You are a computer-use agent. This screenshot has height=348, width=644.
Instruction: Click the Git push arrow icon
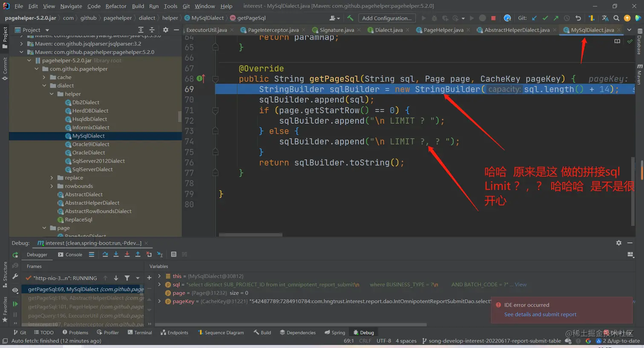point(556,18)
